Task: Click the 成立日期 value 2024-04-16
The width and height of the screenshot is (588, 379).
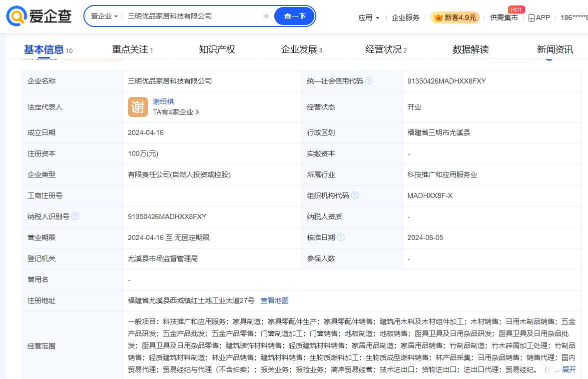Action: click(146, 133)
